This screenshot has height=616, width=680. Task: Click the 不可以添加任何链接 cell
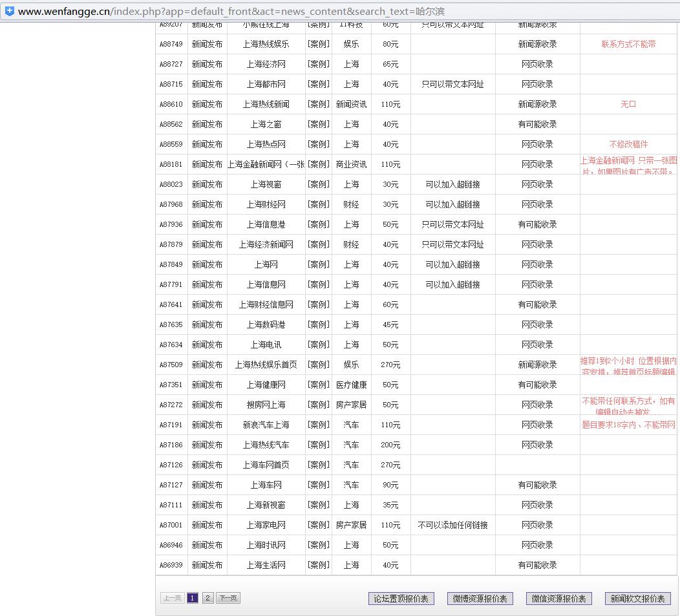452,526
